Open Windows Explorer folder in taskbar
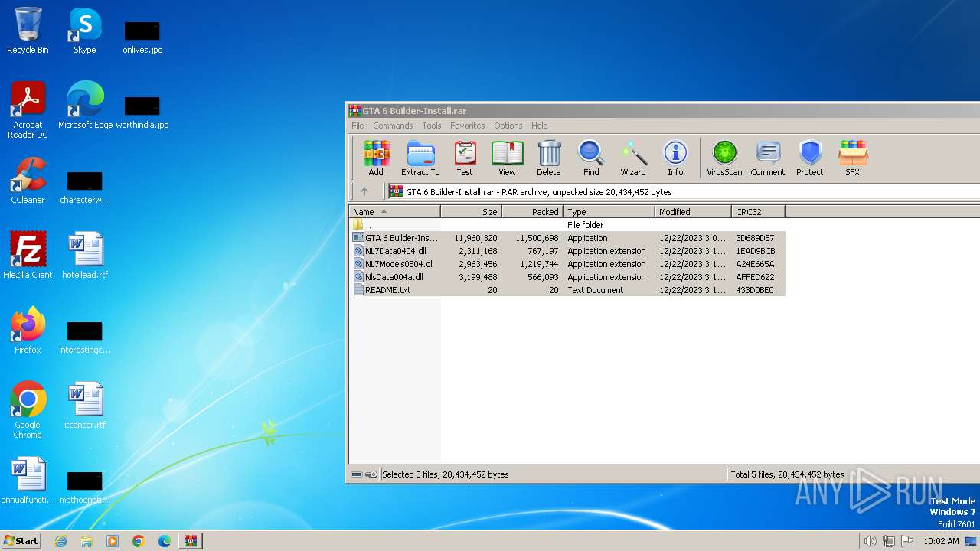The width and height of the screenshot is (980, 551). [87, 541]
